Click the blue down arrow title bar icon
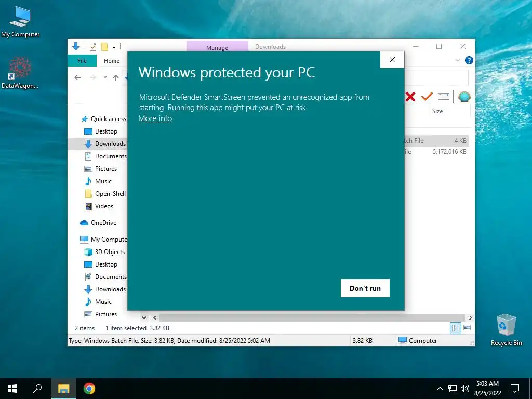532x399 pixels. tap(76, 46)
